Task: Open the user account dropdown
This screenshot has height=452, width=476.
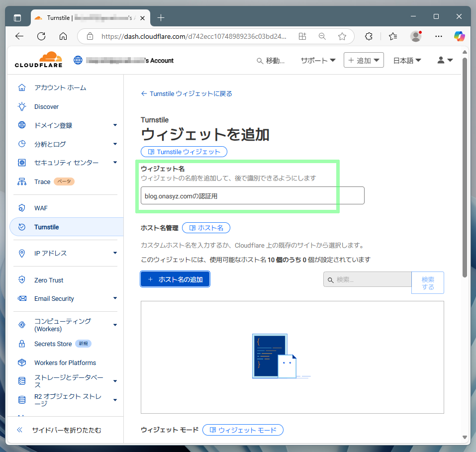Action: [x=445, y=60]
